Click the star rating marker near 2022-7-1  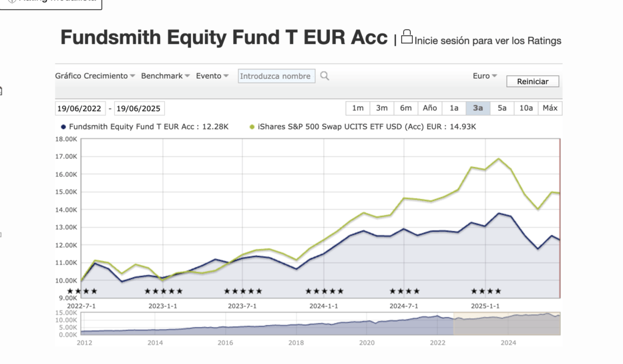(82, 291)
